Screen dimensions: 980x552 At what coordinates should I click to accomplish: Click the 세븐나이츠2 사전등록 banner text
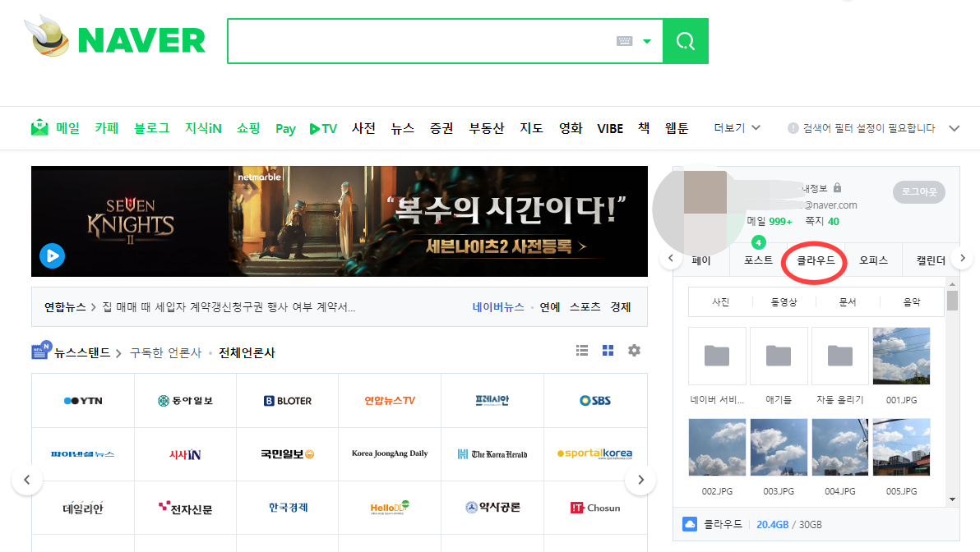pos(506,246)
